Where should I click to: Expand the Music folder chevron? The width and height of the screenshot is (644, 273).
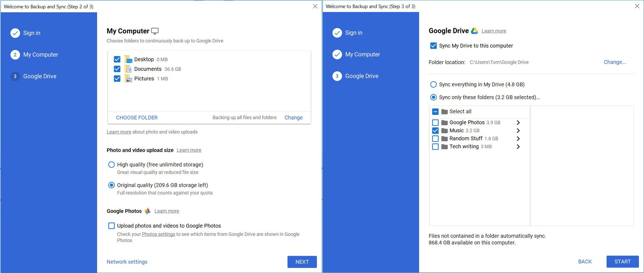[518, 131]
